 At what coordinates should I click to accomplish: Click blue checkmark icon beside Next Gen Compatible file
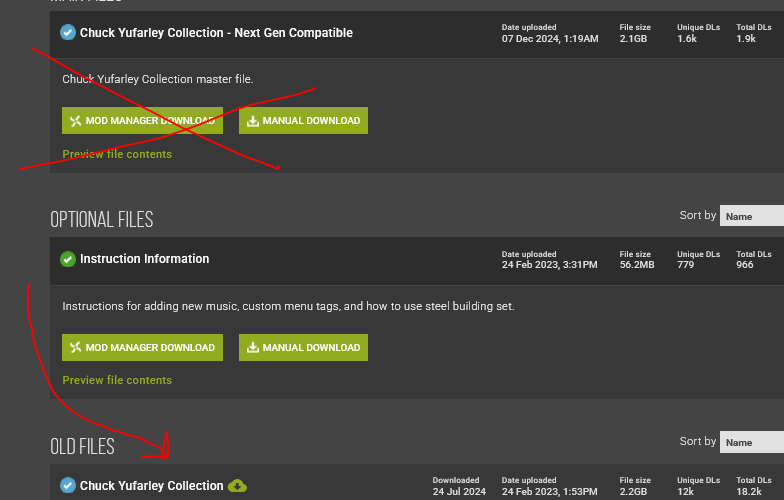click(68, 33)
